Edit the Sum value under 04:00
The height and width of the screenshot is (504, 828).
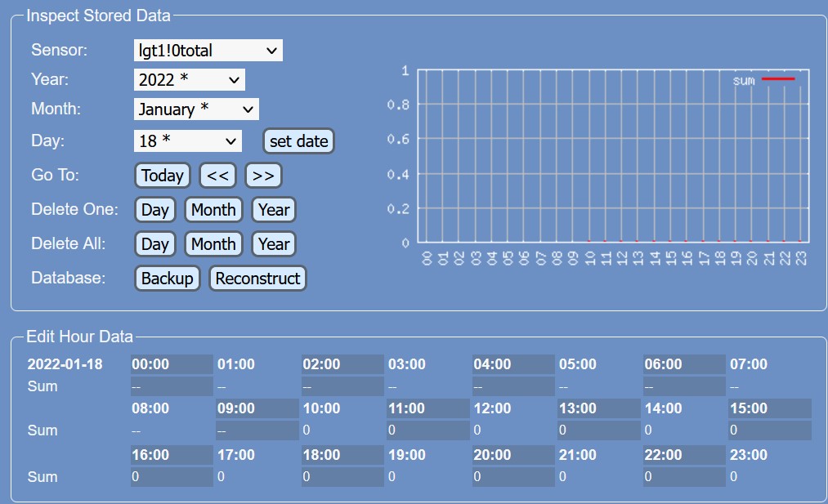[514, 386]
